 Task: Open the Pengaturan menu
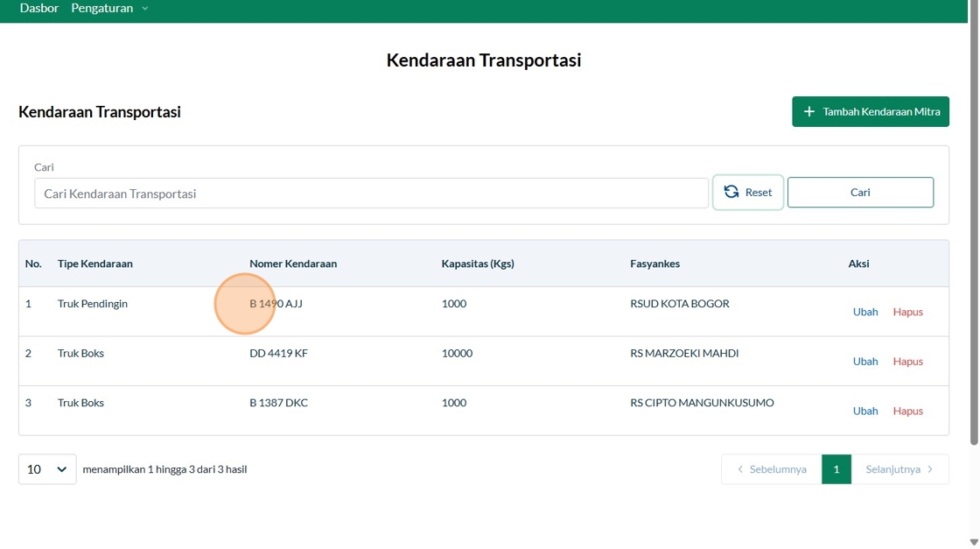click(102, 8)
